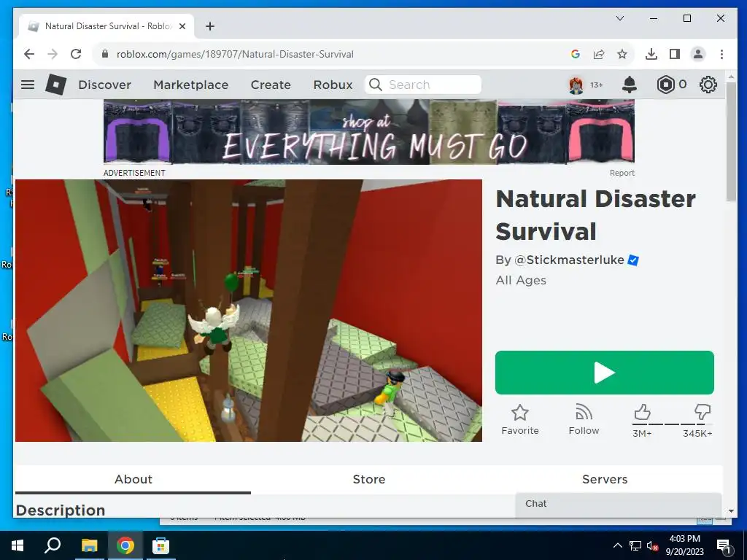Click the Everything Must Go advertisement banner
This screenshot has width=747, height=560.
[x=368, y=132]
